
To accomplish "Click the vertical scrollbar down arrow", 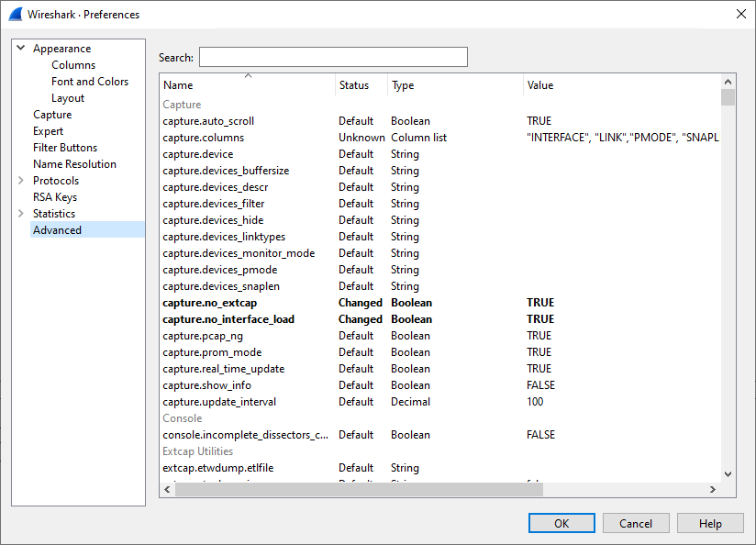I will 728,473.
